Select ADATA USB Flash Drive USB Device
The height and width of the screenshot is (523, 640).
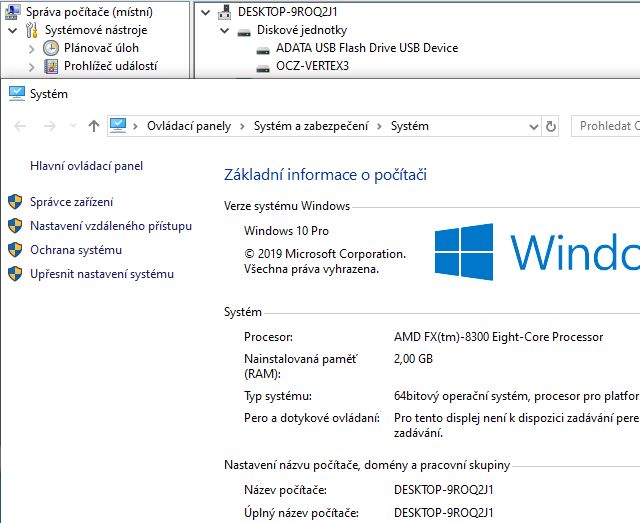[x=367, y=48]
